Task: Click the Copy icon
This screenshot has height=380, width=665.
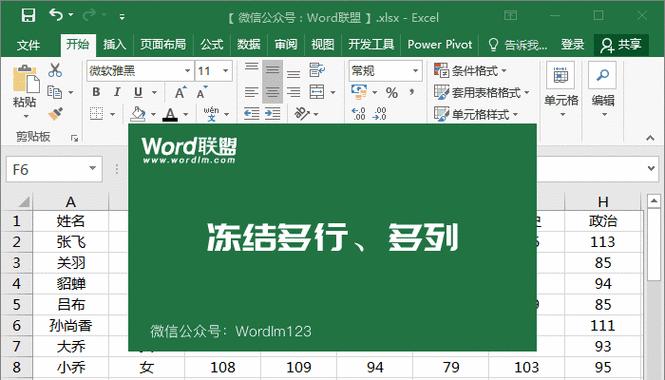Action: pos(54,92)
